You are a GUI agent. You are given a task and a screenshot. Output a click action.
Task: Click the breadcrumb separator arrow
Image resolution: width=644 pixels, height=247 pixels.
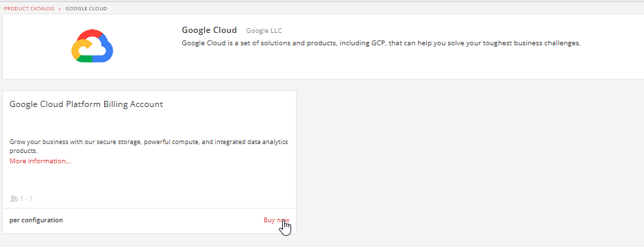pos(60,9)
